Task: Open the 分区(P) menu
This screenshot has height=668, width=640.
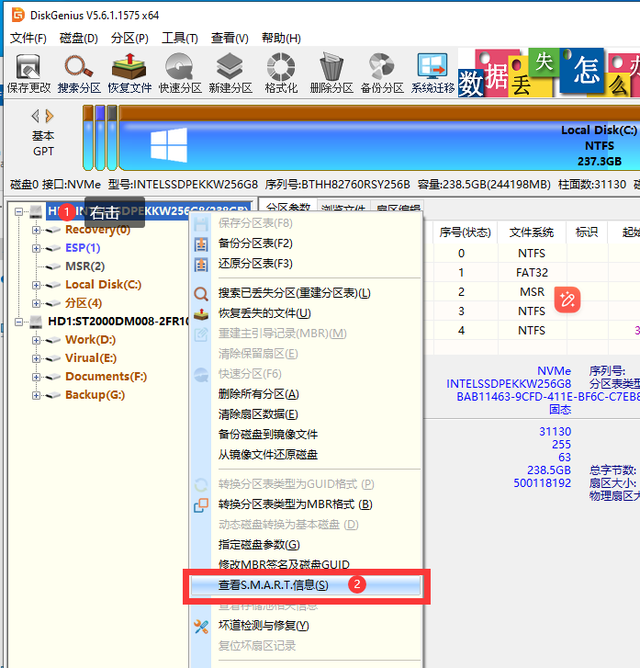Action: [x=130, y=38]
